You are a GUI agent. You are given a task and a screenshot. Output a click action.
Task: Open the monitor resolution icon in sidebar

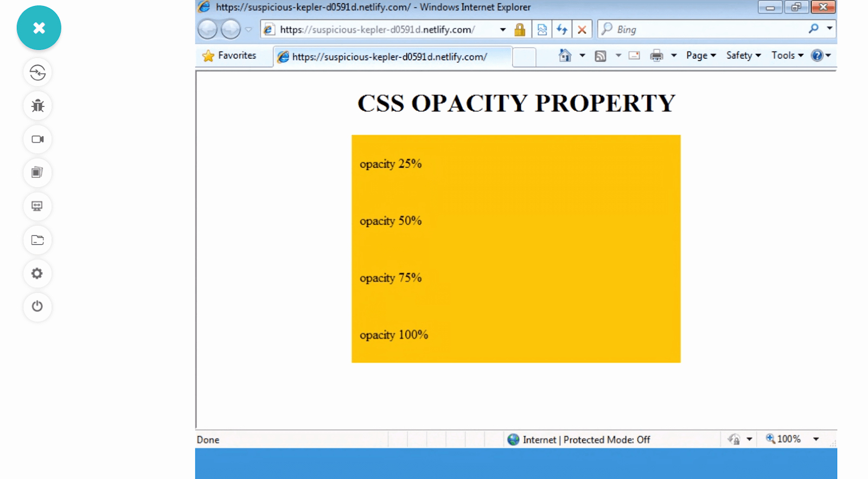point(37,206)
